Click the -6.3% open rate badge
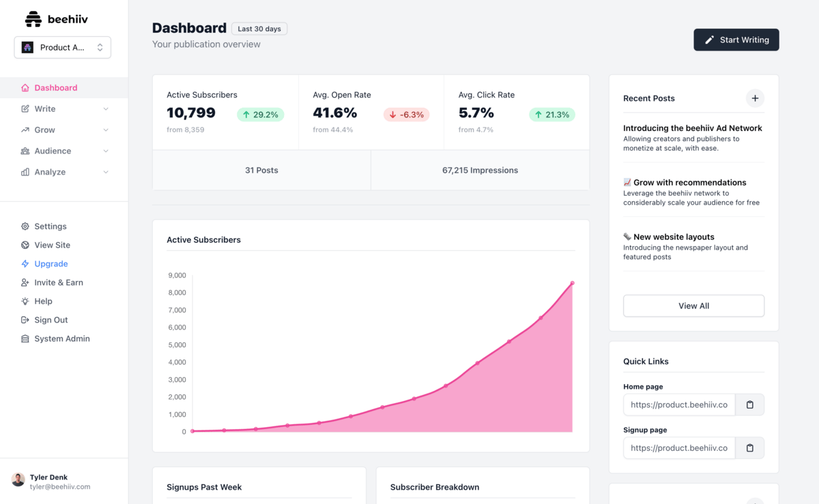 [x=406, y=115]
